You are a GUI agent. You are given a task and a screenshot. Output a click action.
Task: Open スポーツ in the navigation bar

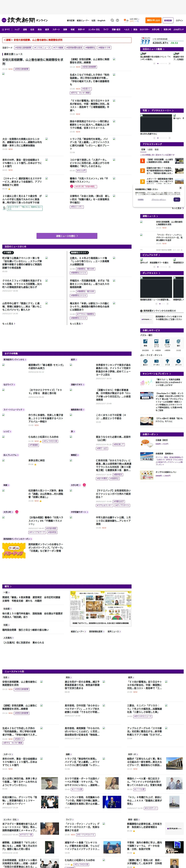[56, 30]
